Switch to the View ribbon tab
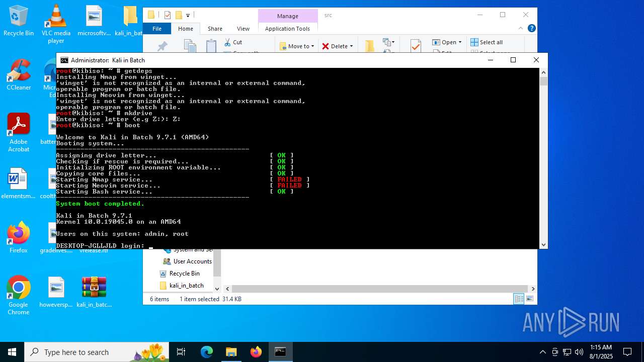The height and width of the screenshot is (362, 644). (243, 29)
